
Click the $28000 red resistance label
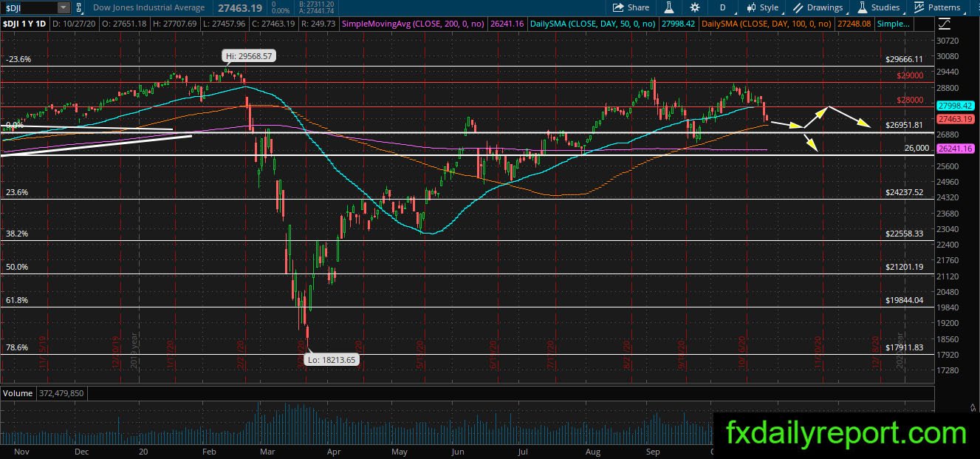[910, 100]
